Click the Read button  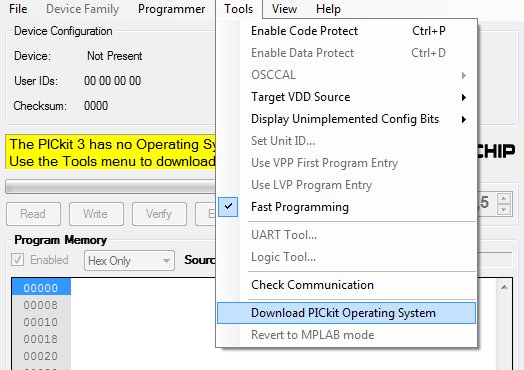[33, 214]
